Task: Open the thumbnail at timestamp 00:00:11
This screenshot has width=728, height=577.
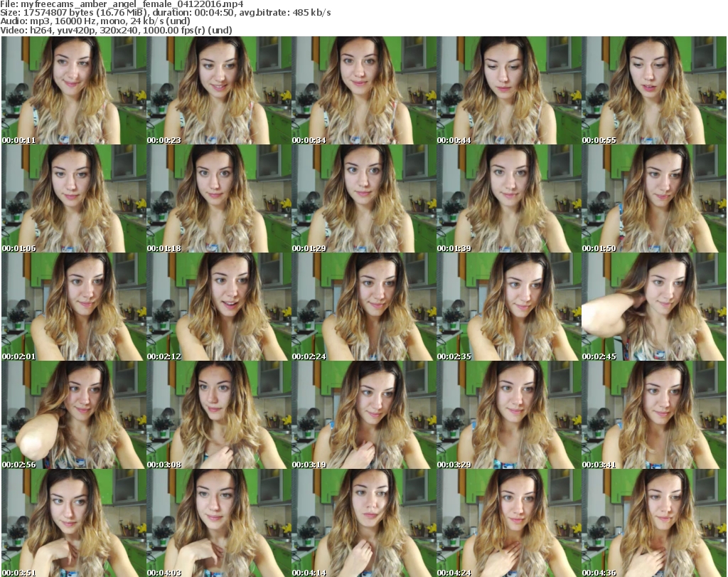Action: point(73,90)
